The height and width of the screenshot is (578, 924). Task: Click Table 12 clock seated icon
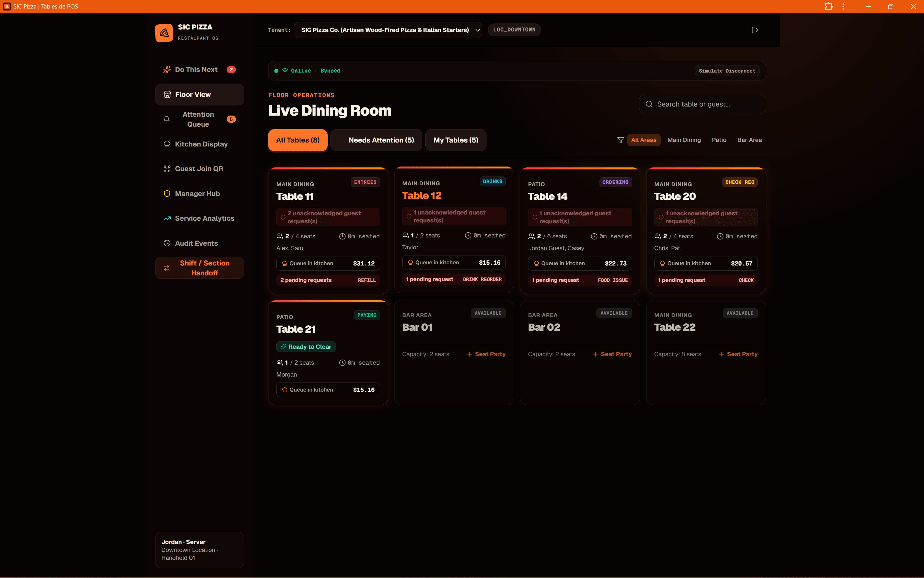(x=468, y=235)
